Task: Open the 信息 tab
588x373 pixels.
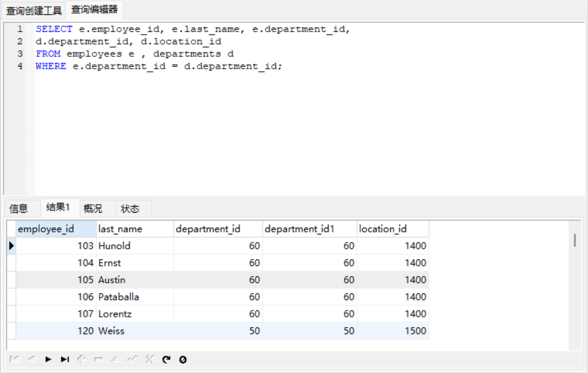Action: 19,208
